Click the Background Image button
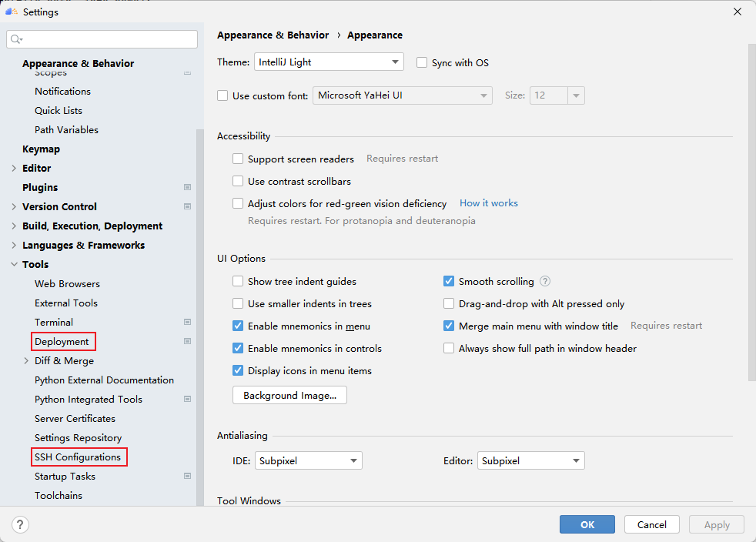756x542 pixels. coord(289,395)
